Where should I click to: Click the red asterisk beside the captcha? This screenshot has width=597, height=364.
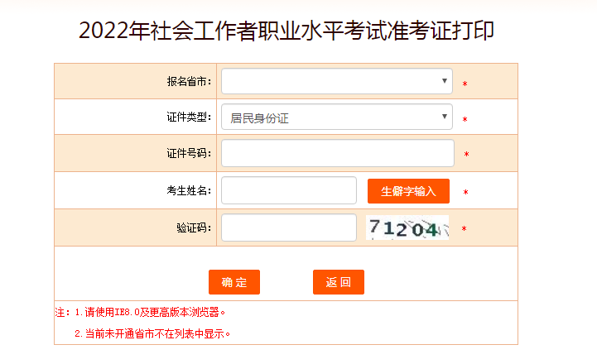coord(464,229)
